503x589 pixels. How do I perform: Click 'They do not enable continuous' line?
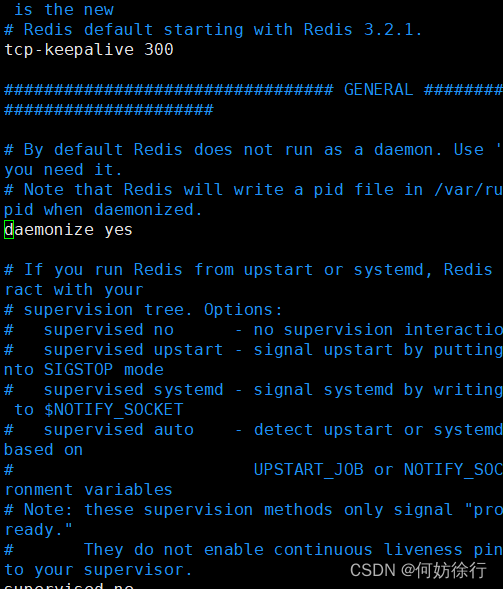[228, 550]
